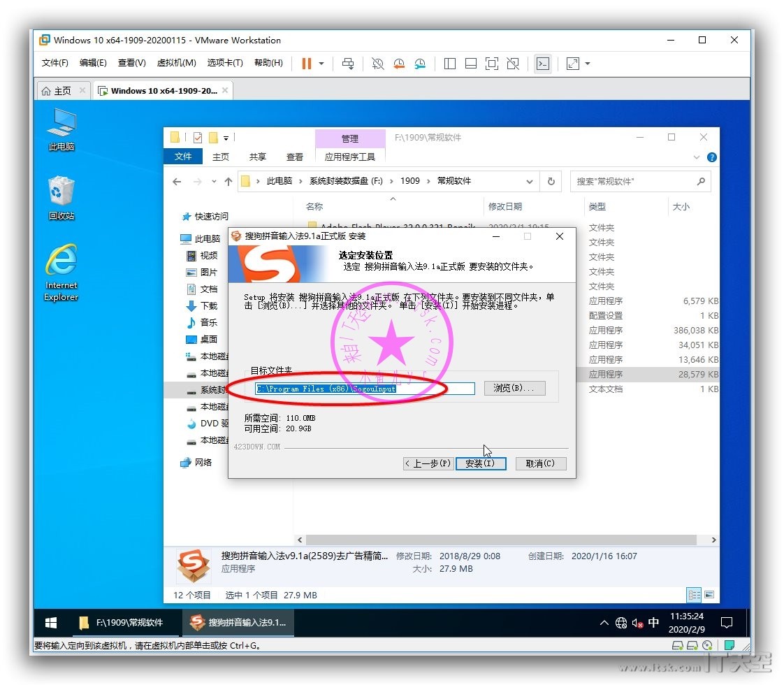
Task: Select the Internet Explorer desktop icon
Action: click(x=61, y=273)
